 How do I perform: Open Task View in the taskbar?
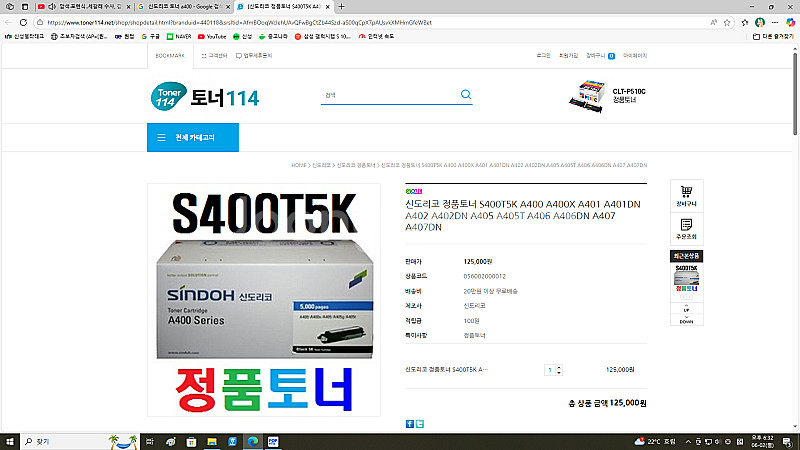(149, 441)
